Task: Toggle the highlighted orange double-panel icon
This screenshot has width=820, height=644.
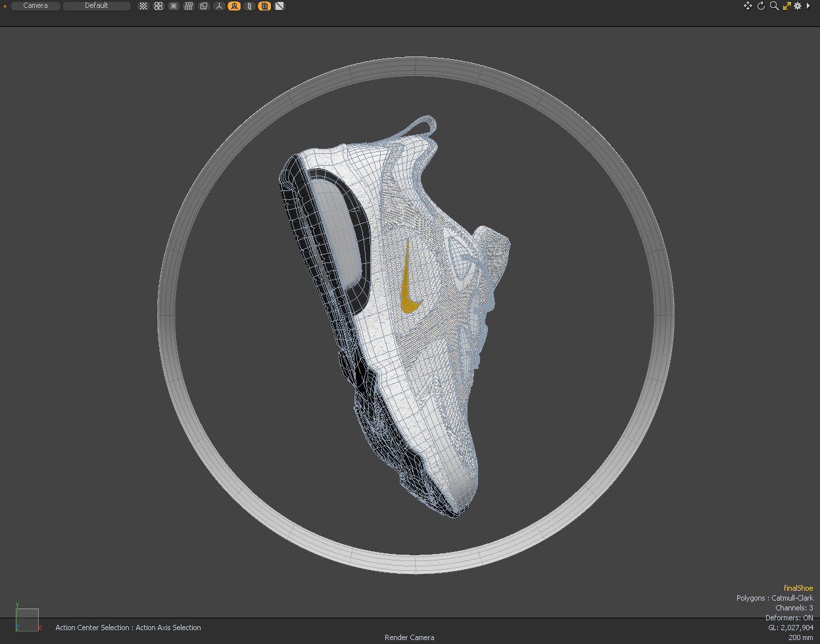Action: click(x=264, y=6)
